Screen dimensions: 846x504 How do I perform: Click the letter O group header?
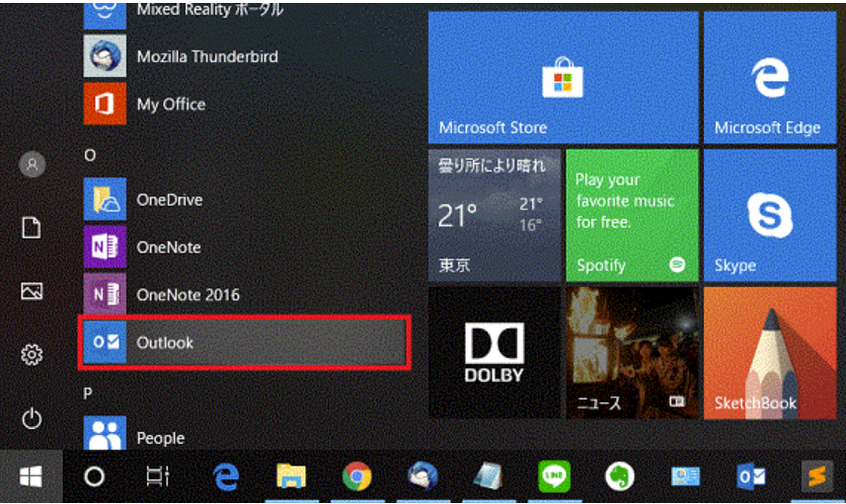(90, 155)
